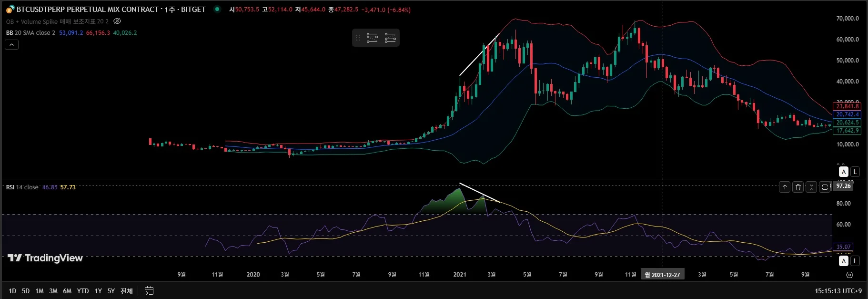This screenshot has width=868, height=299.
Task: Select the 6M time range
Action: 67,291
